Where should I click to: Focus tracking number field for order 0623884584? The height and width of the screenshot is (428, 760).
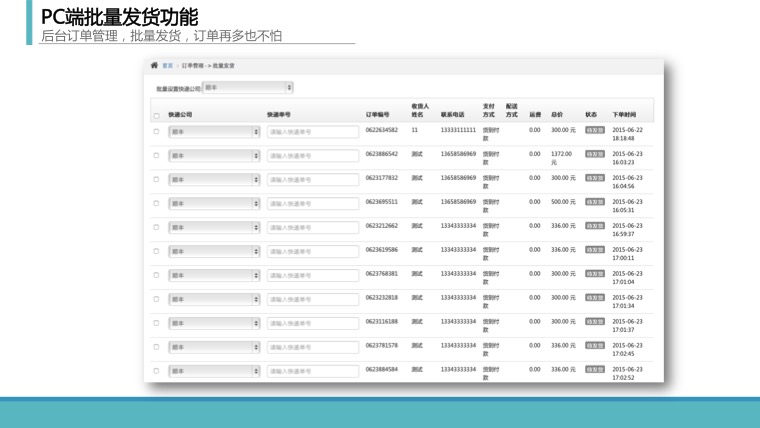pyautogui.click(x=313, y=371)
